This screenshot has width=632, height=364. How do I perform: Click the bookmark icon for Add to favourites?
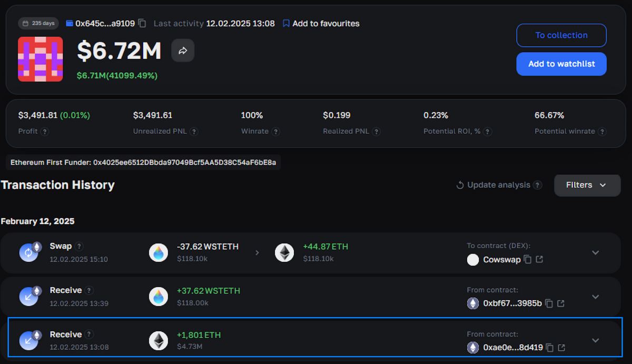(x=286, y=23)
